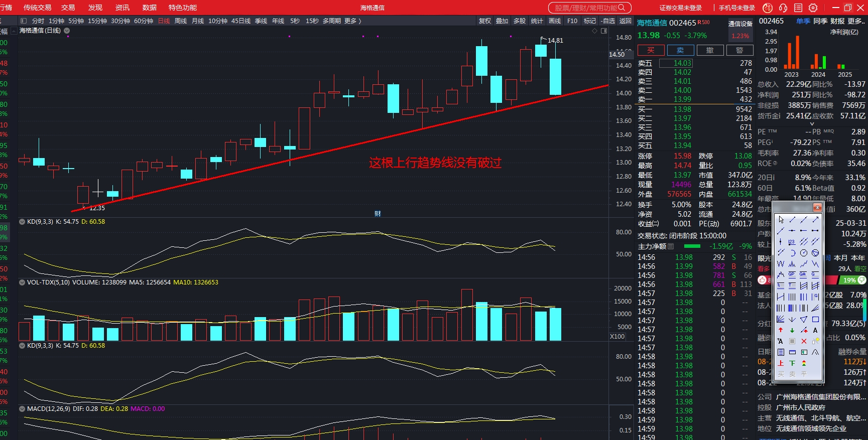Select the triangle drawing tool

[804, 319]
